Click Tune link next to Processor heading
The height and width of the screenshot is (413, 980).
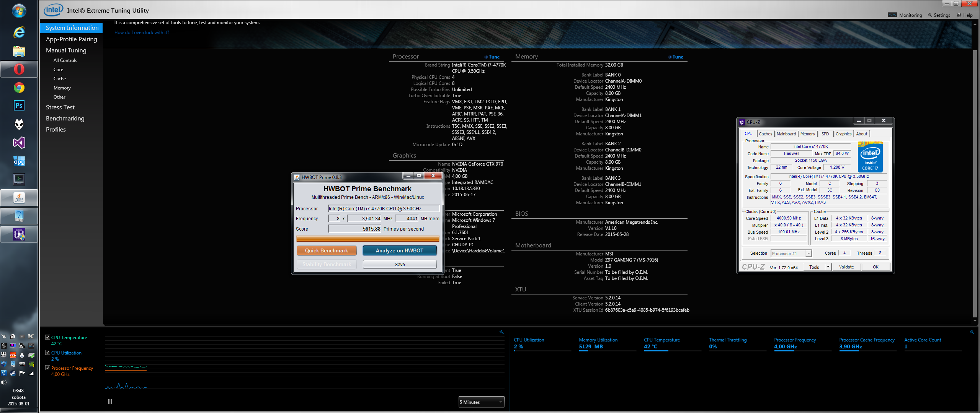(x=492, y=57)
